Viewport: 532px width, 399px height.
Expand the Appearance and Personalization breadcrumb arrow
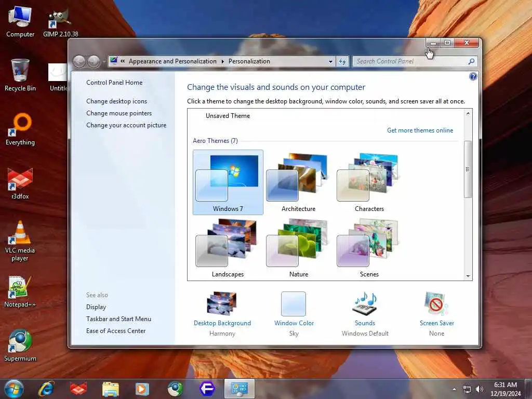pyautogui.click(x=222, y=61)
